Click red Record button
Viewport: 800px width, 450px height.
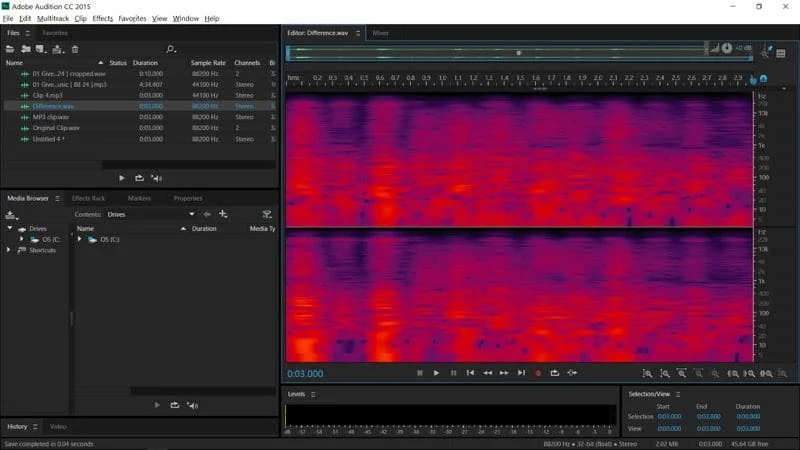(x=538, y=373)
